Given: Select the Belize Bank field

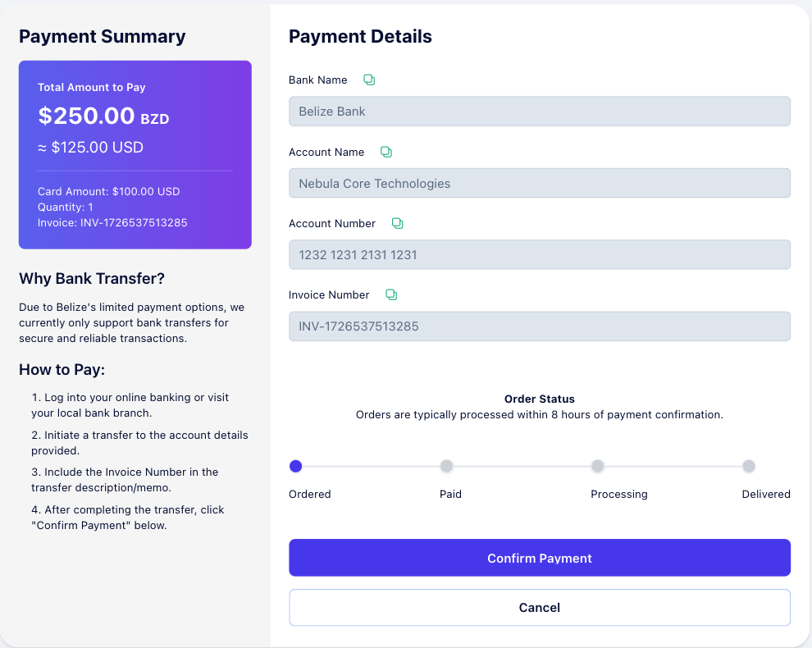Looking at the screenshot, I should (539, 112).
